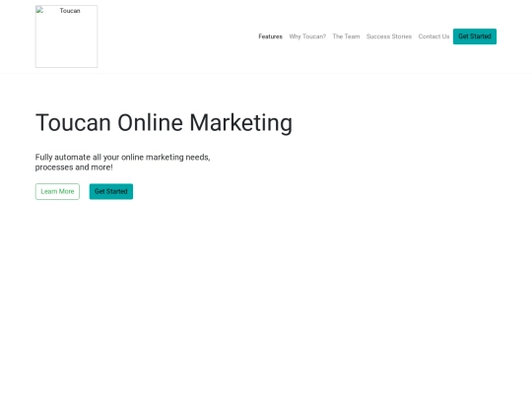
Task: Open Contact Us nav link
Action: point(433,36)
